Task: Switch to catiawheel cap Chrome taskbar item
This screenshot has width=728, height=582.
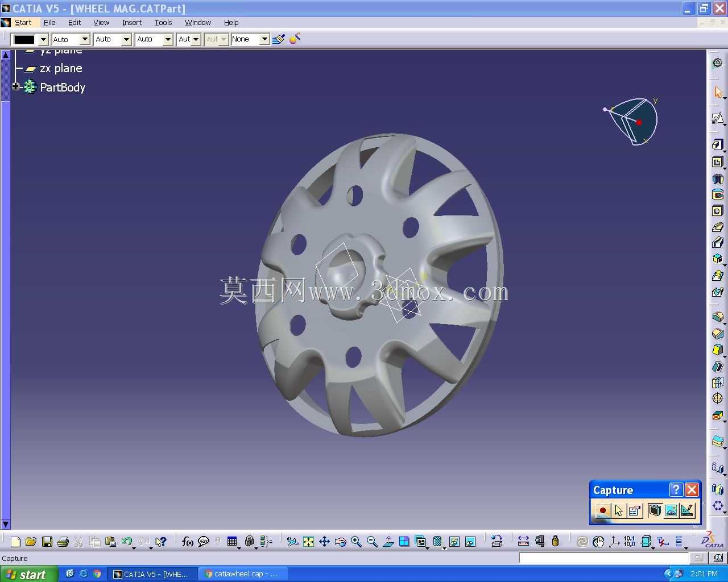Action: pos(242,574)
